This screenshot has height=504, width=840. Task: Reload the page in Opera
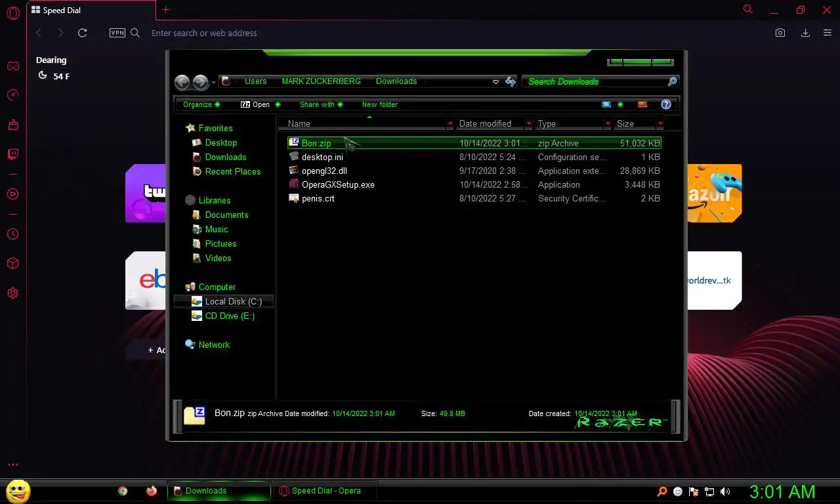82,33
